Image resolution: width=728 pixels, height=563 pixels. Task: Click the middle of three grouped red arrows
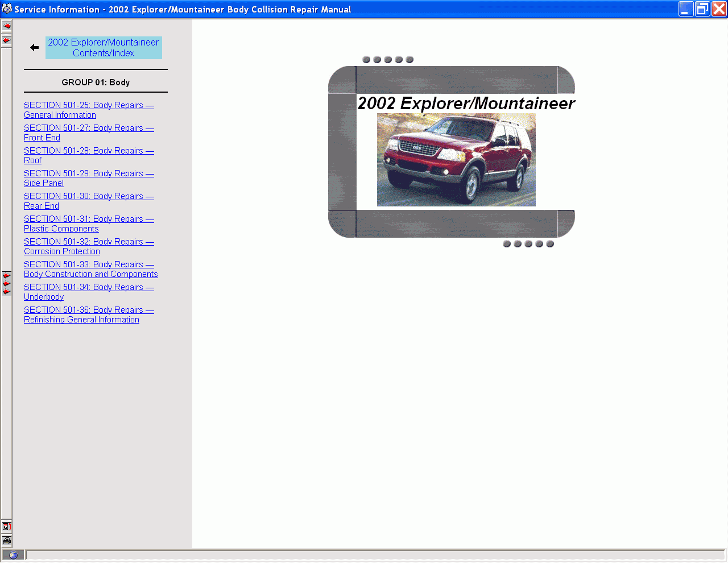[x=7, y=284]
